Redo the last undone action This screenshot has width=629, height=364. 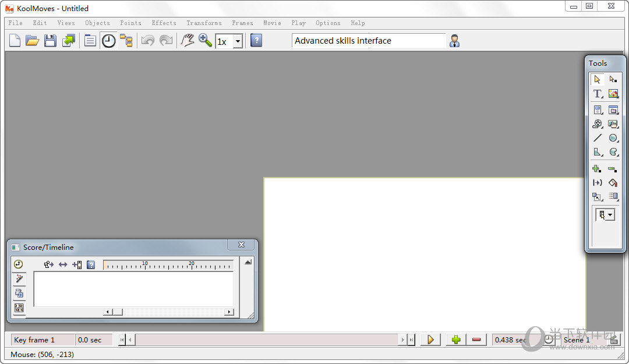[x=165, y=41]
